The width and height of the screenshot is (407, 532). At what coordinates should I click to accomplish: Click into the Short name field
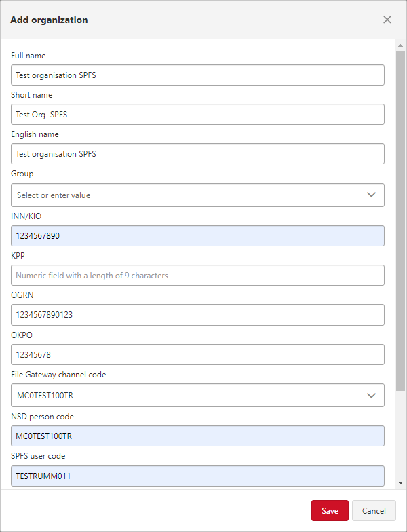point(198,114)
